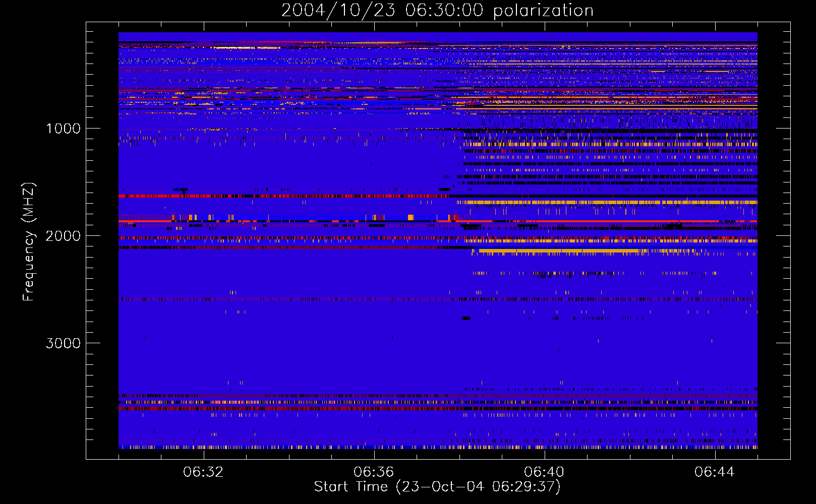Viewport: 816px width, 504px height.
Task: Click the 06:44 time axis label
Action: click(715, 472)
